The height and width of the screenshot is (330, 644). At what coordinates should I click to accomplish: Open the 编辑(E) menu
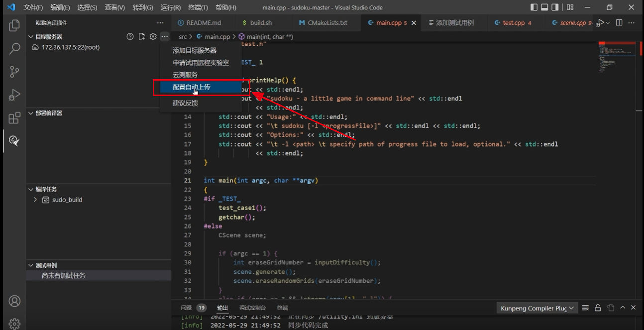(x=60, y=7)
